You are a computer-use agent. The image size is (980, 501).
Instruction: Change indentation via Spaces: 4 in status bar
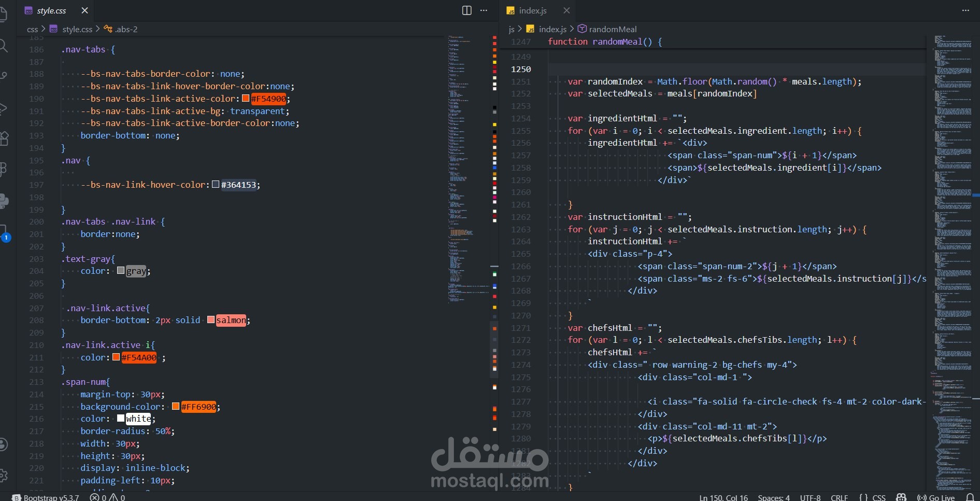[x=774, y=497]
